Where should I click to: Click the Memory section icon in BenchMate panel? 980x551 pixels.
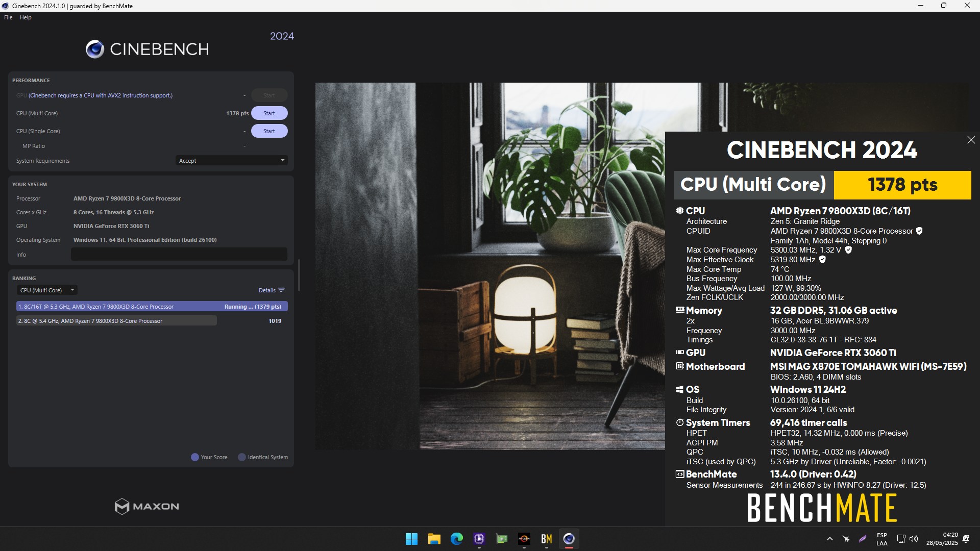point(680,310)
